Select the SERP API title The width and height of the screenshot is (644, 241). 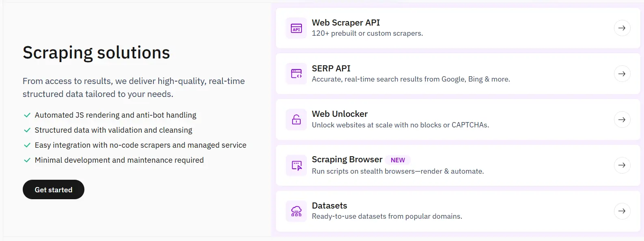331,69
